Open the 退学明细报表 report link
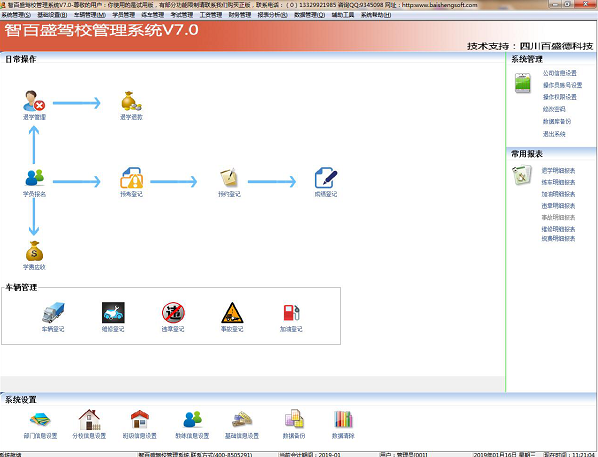 coord(558,171)
